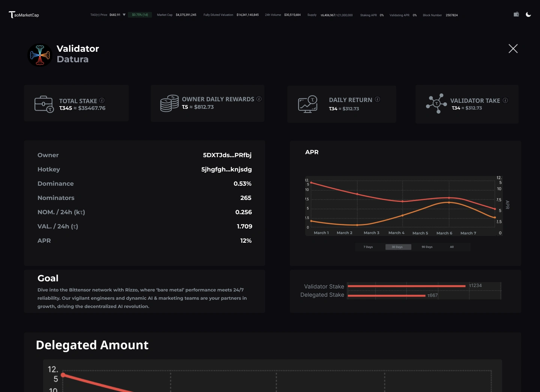Expand the TAO price dropdown arrow
The image size is (540, 392).
click(x=124, y=15)
